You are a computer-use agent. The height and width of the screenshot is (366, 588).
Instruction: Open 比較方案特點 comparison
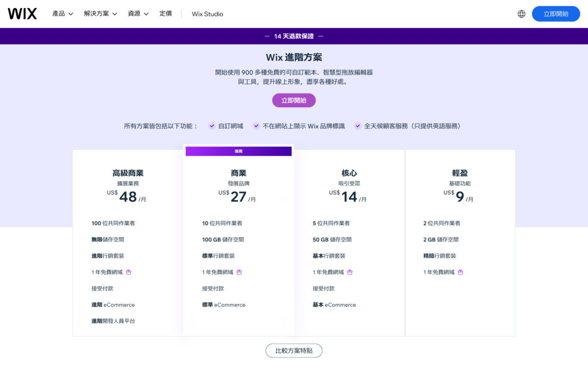(x=294, y=351)
